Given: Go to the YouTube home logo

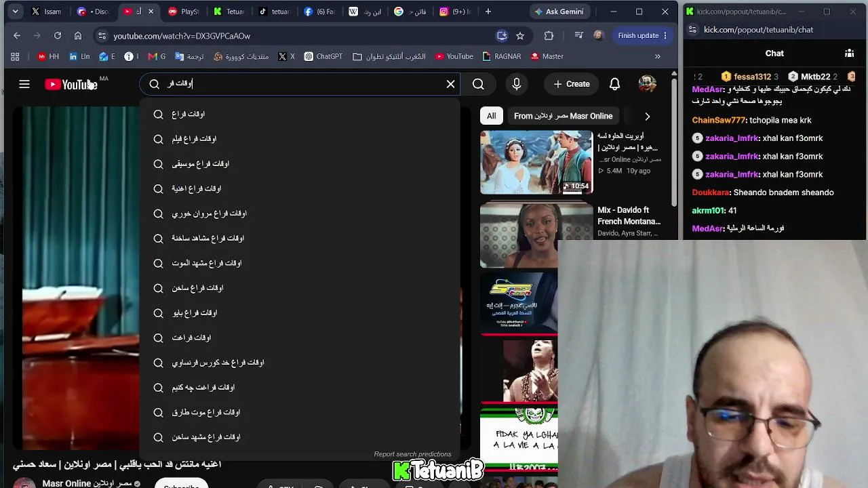Looking at the screenshot, I should [71, 84].
